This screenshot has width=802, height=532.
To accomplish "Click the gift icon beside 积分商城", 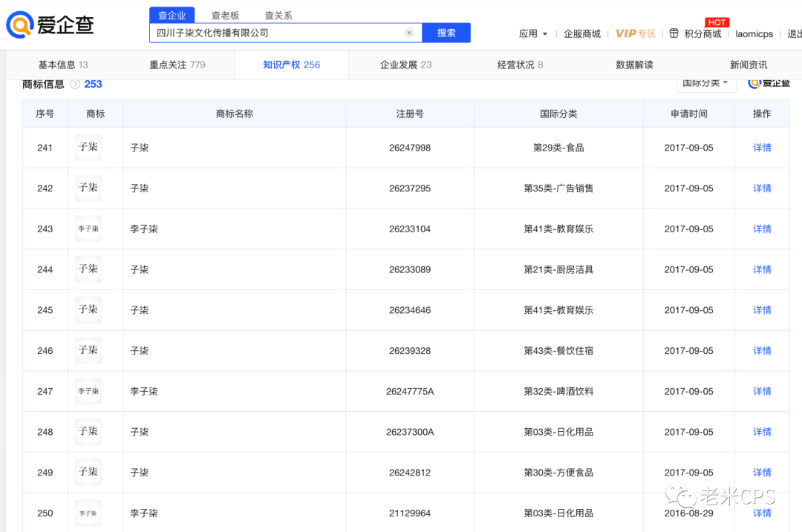I will tap(674, 33).
